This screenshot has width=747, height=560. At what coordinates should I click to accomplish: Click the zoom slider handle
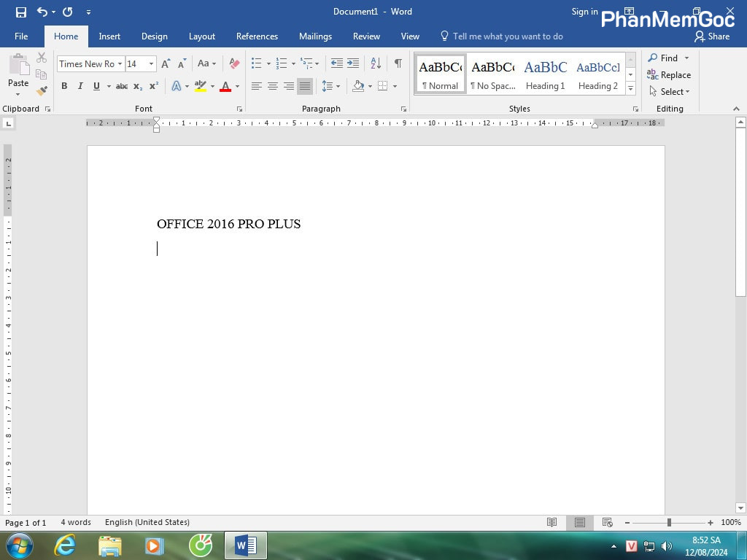point(669,523)
